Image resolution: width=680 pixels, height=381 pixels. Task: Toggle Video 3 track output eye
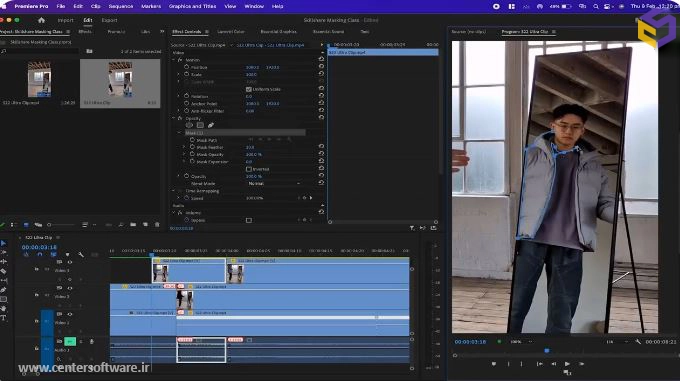[x=70, y=262]
